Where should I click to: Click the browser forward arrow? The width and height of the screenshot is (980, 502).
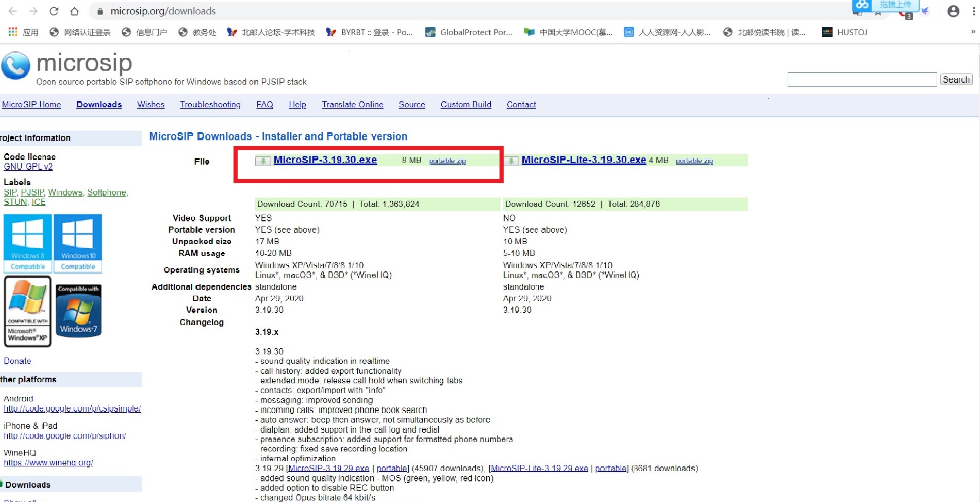tap(34, 11)
